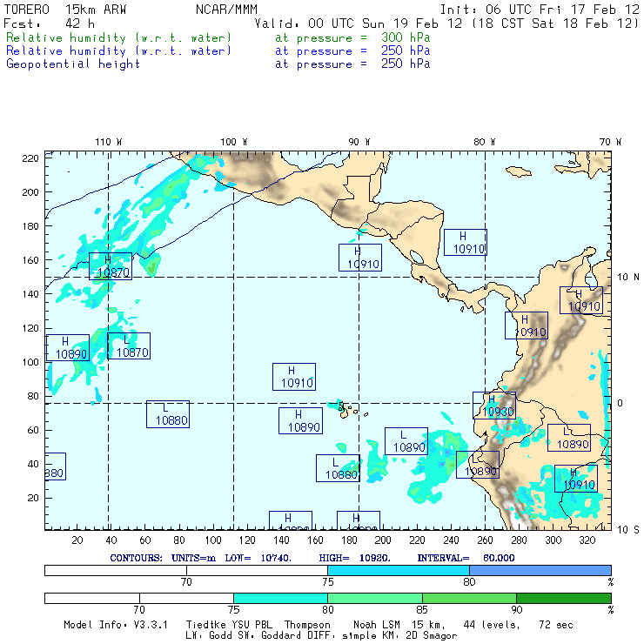644x644 pixels.
Task: Click the 'Geopotential height' legend label
Action: click(73, 64)
